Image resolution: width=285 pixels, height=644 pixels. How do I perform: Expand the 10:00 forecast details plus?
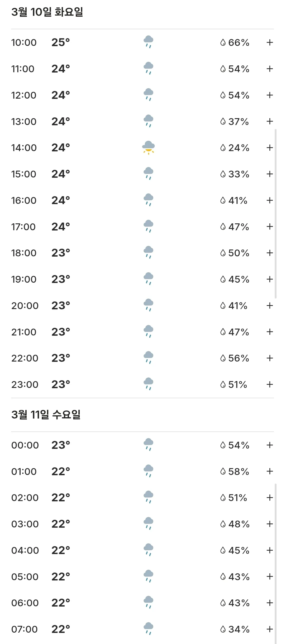pos(269,42)
